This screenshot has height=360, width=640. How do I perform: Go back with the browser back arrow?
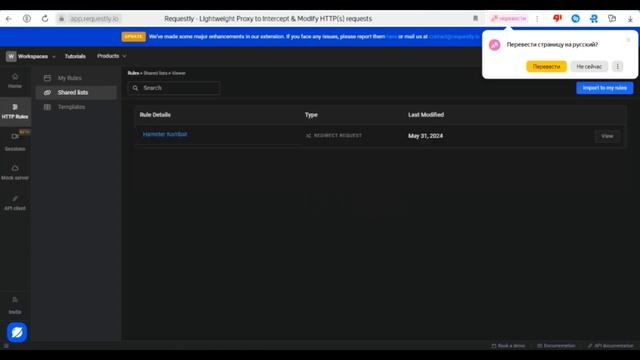9,19
